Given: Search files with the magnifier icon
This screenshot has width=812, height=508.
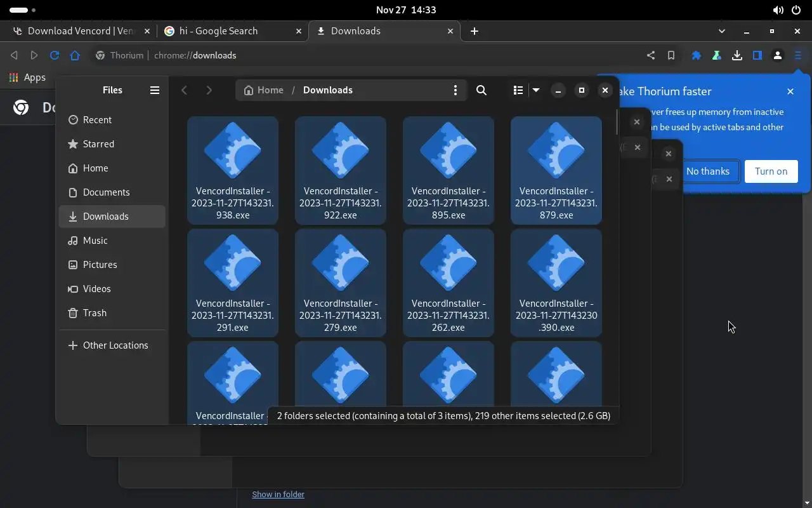Looking at the screenshot, I should point(481,90).
